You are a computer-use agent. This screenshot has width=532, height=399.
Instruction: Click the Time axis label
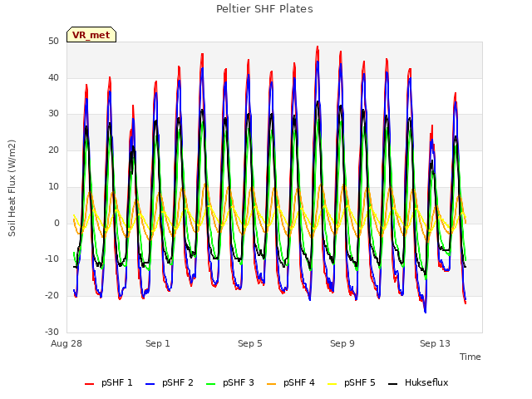pos(470,357)
